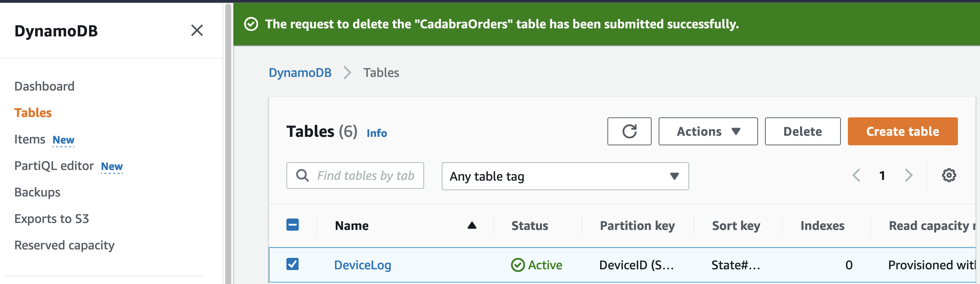Close the DynamoDB sidebar panel
The width and height of the screenshot is (980, 284).
[197, 31]
